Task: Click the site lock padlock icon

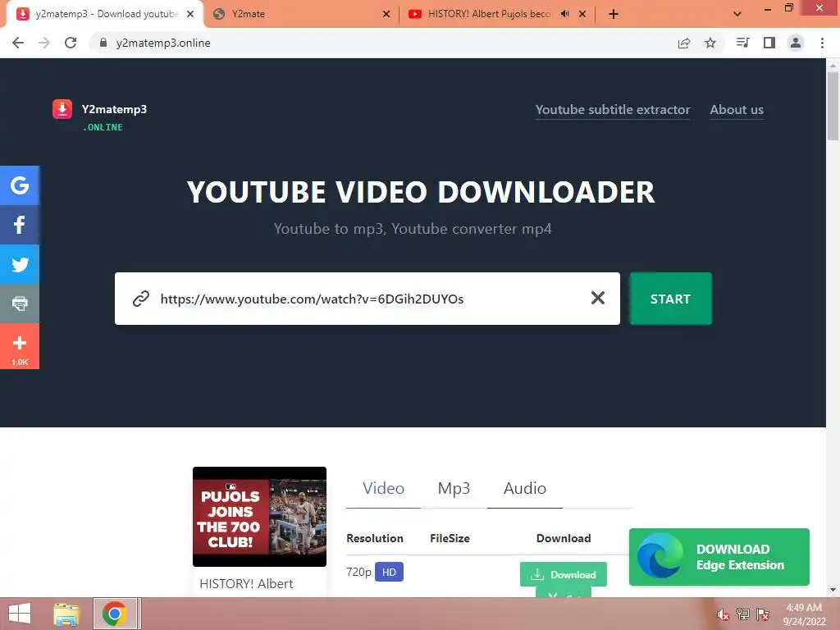Action: point(103,43)
